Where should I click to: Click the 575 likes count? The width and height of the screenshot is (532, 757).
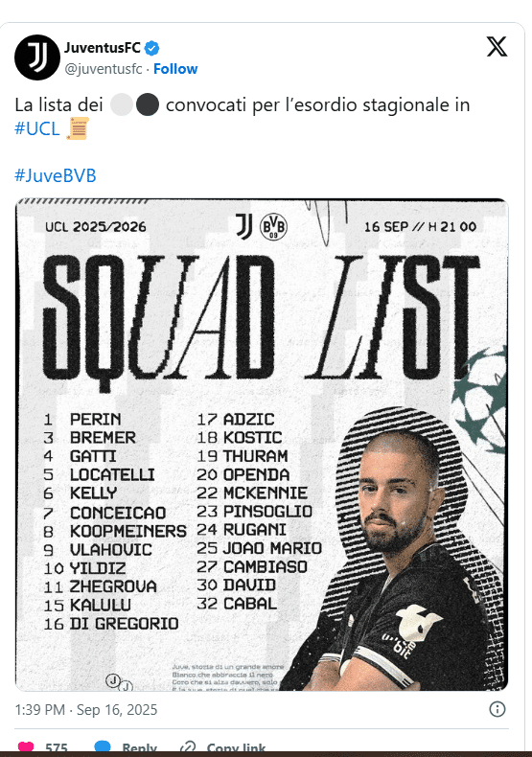[56, 748]
